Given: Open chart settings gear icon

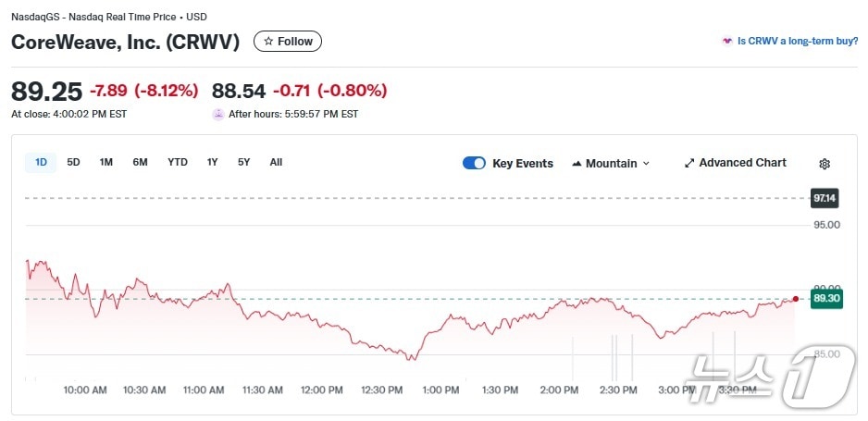Looking at the screenshot, I should 825,164.
